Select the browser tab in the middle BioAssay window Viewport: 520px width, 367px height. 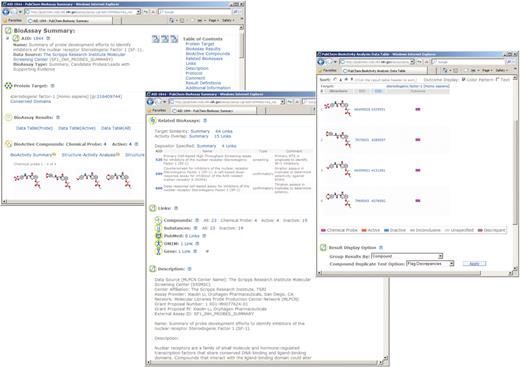click(214, 110)
